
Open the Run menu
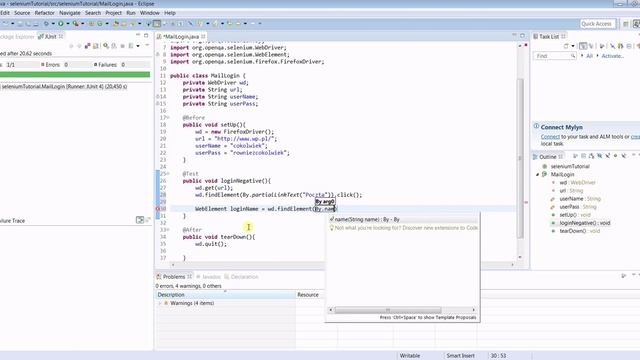coord(131,13)
